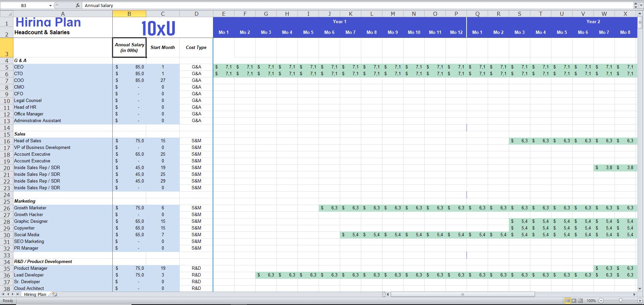Select column A header
Screen dimensions: 644x305
63,14
